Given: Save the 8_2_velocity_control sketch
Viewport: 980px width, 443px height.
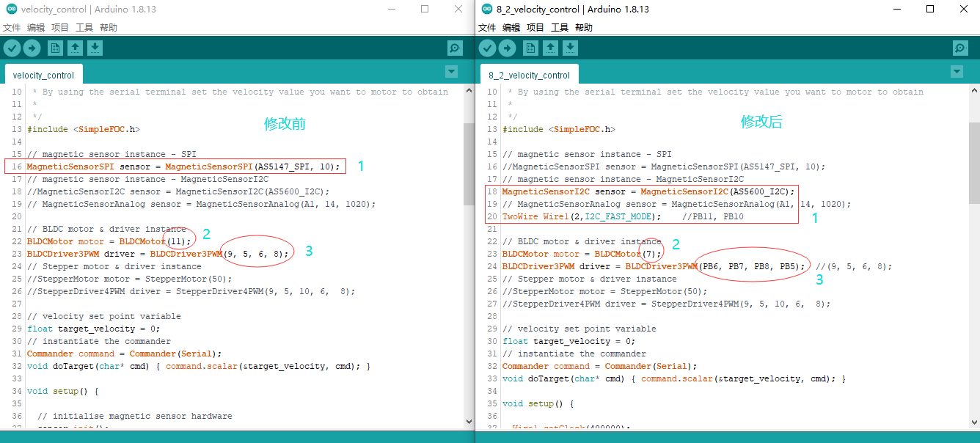Looking at the screenshot, I should (x=570, y=47).
